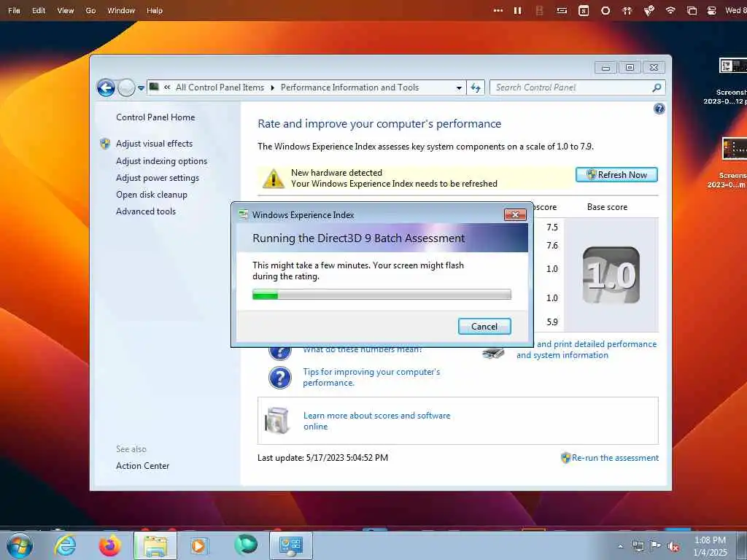Click the network icon in system tray
This screenshot has height=560, width=747.
[638, 546]
